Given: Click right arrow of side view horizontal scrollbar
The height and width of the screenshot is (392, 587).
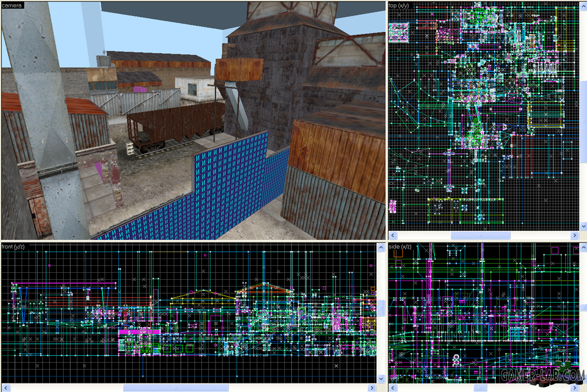Looking at the screenshot, I should (x=575, y=388).
